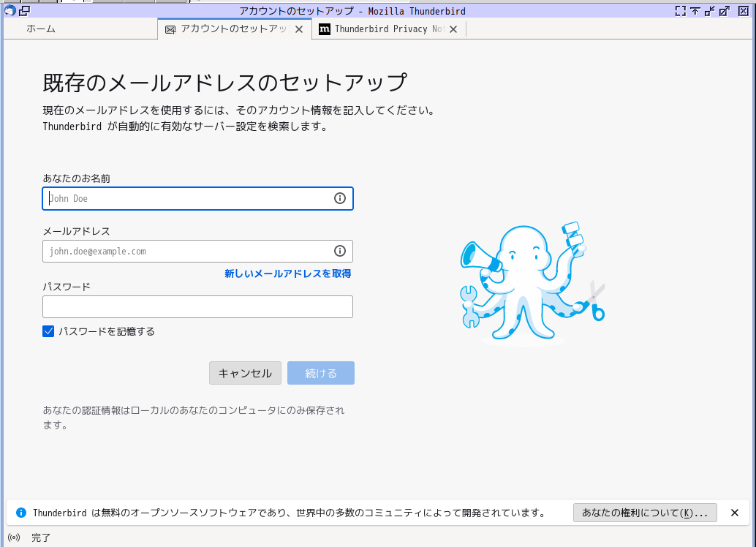Click the メールアドレス field label
Viewport: 756px width, 547px height.
click(x=77, y=231)
